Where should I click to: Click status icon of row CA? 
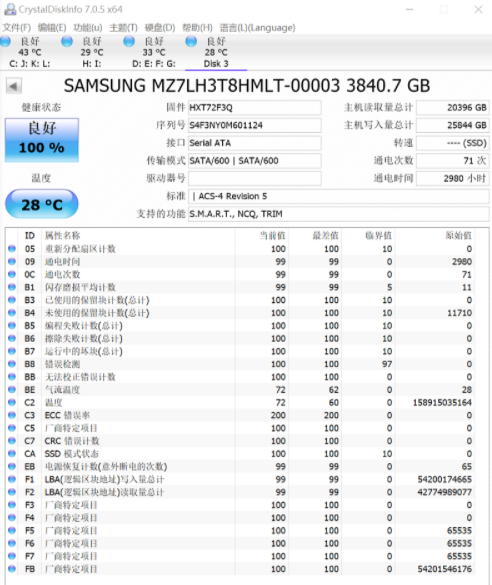(x=12, y=453)
